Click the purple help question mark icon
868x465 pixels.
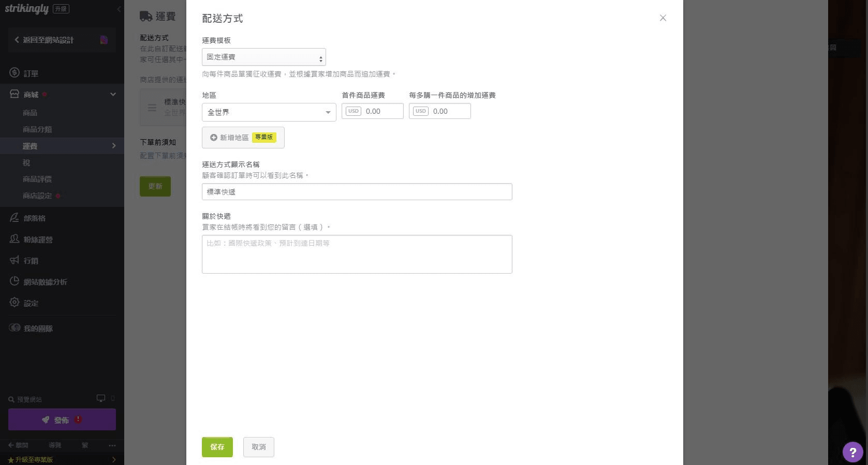coord(852,452)
